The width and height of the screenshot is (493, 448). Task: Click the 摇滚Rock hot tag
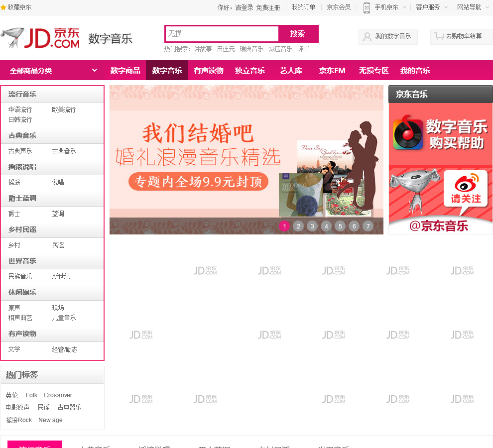(19, 420)
